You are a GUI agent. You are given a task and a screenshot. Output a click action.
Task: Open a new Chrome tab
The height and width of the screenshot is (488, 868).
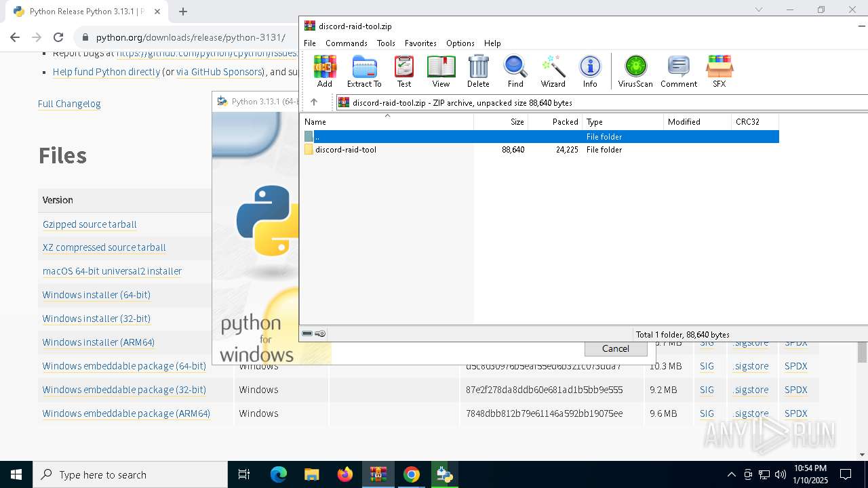point(183,12)
